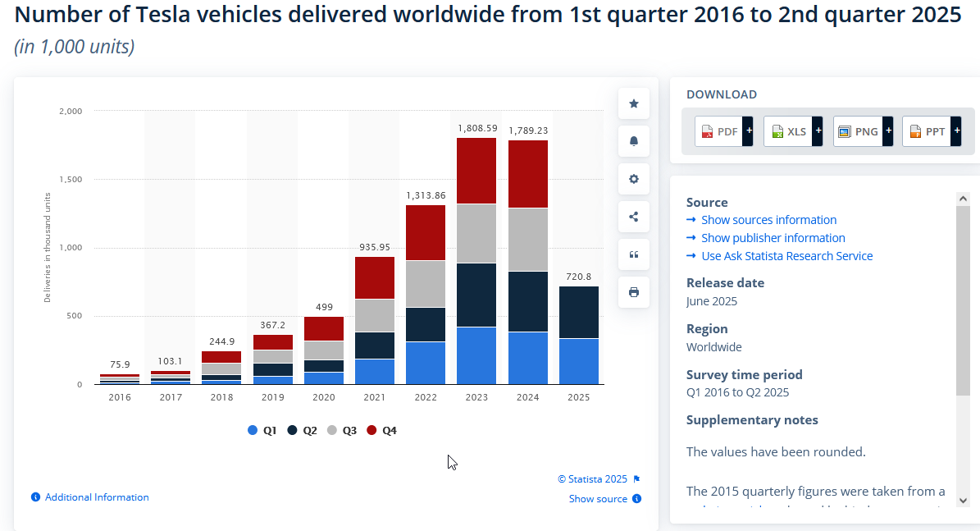
Task: Click the sidebar scrollbar down arrow
Action: pyautogui.click(x=963, y=501)
